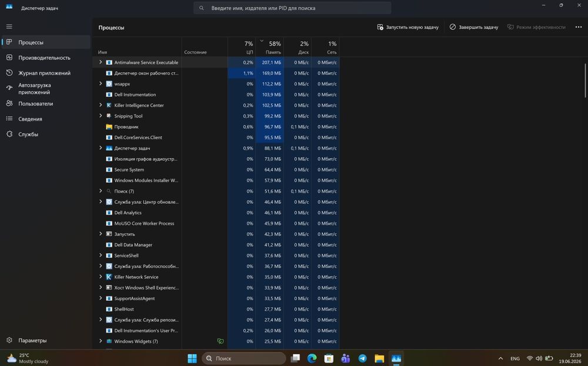Open Автозагрузка приложений section
The image size is (588, 366).
pyautogui.click(x=46, y=88)
